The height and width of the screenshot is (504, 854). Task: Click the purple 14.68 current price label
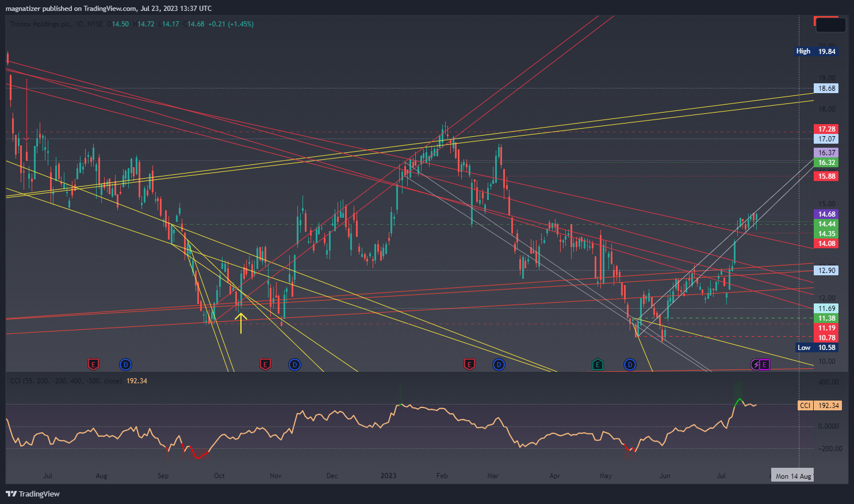coord(826,214)
